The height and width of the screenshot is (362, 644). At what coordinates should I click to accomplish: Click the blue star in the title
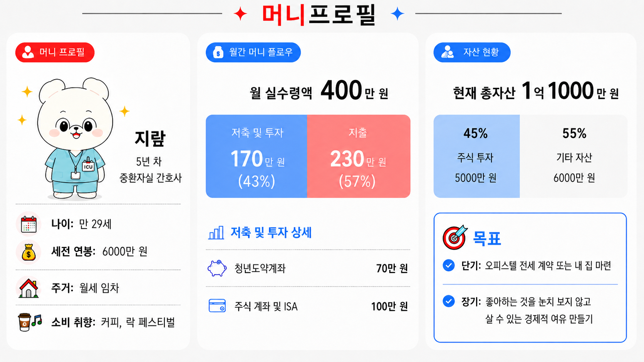pyautogui.click(x=397, y=14)
